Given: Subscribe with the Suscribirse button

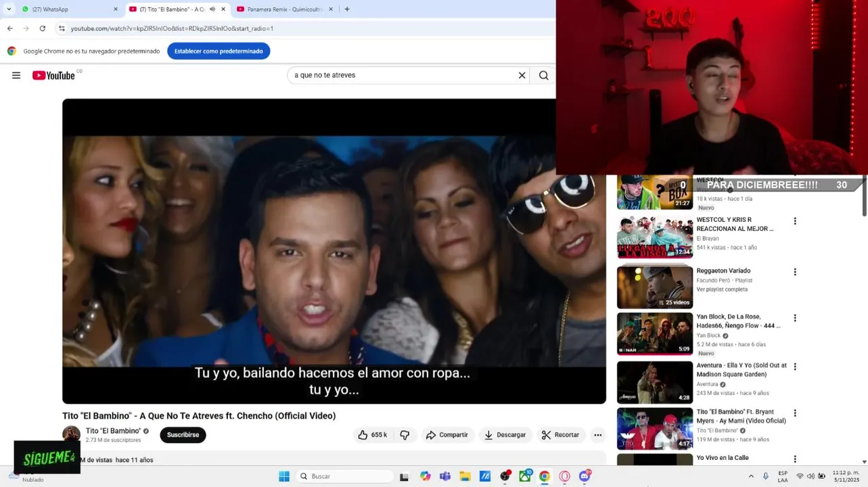Looking at the screenshot, I should coord(183,435).
